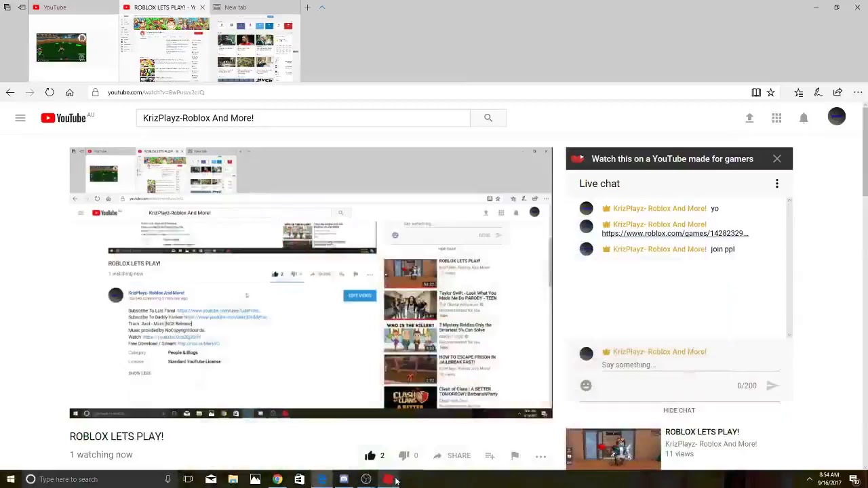The width and height of the screenshot is (868, 488).
Task: Open the Edge hub favorites list icon
Action: (799, 92)
